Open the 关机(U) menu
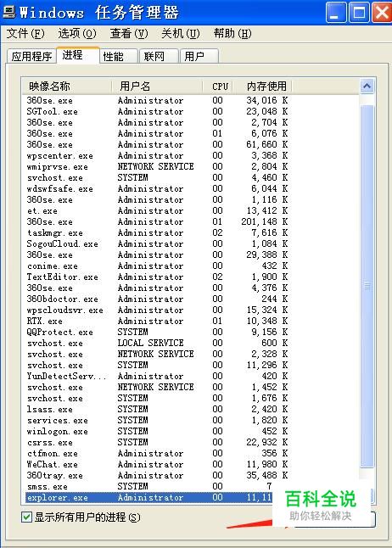This screenshot has width=392, height=548. pos(181,34)
